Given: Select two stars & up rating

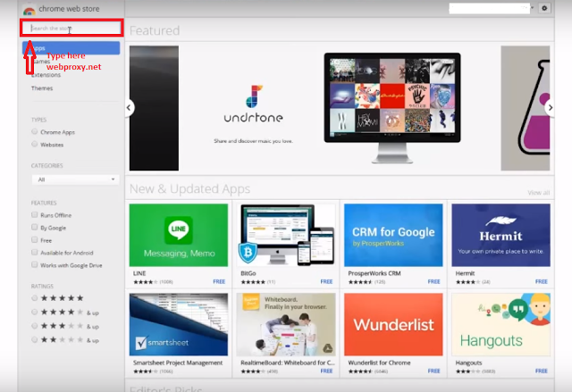Looking at the screenshot, I should 35,340.
